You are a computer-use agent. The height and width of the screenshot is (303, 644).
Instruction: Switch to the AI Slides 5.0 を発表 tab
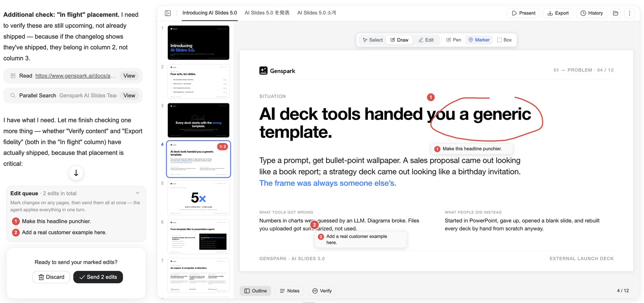[267, 13]
